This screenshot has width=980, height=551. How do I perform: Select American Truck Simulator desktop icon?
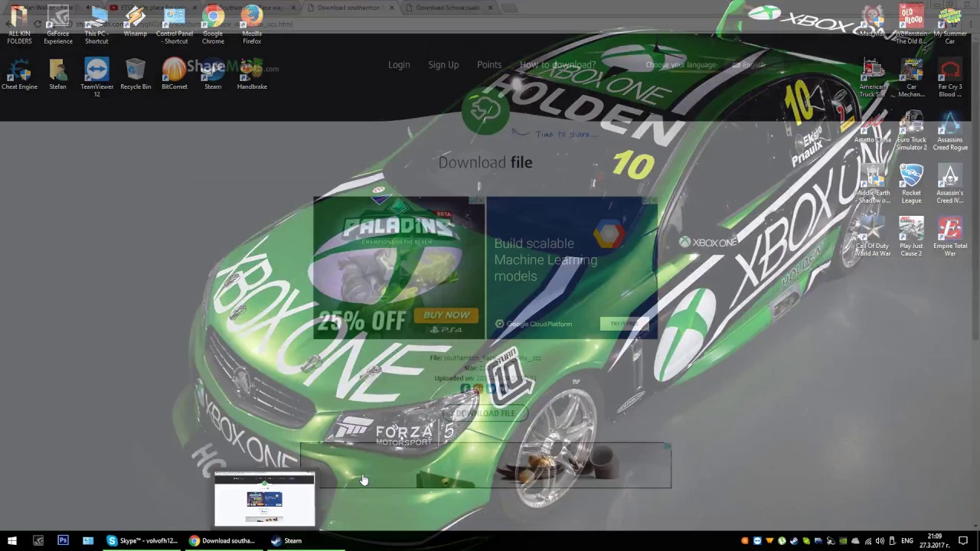872,77
